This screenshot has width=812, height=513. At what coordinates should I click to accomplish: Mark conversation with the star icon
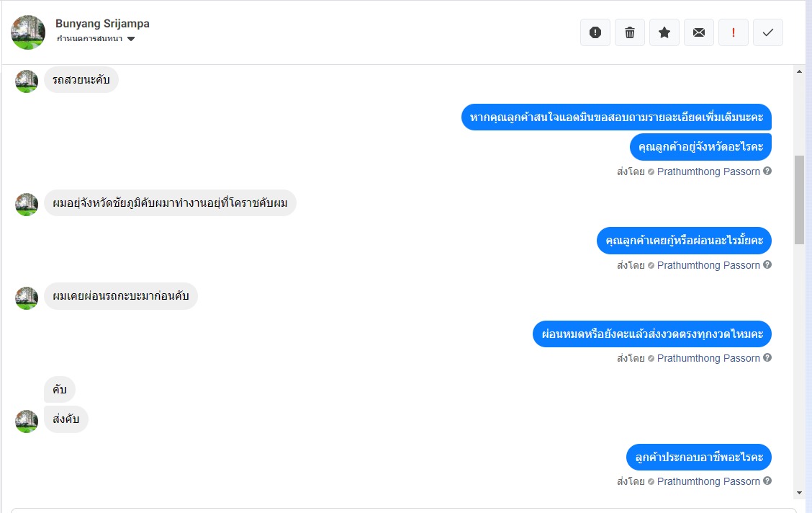tap(664, 32)
